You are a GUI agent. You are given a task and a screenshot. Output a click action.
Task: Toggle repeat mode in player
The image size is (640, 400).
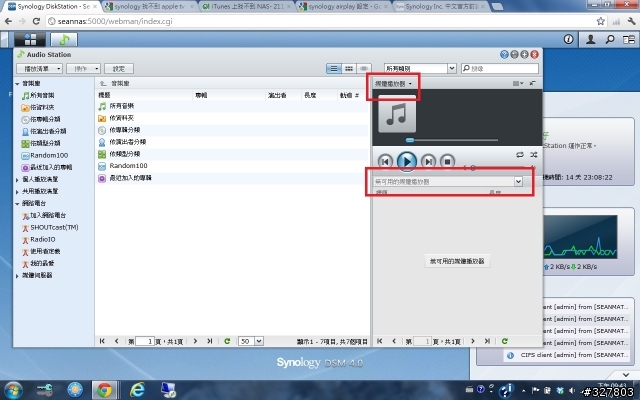click(520, 155)
